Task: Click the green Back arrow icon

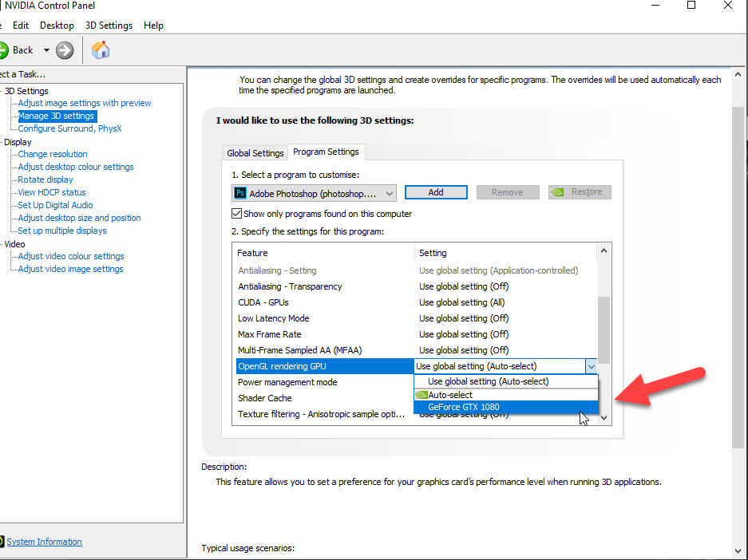Action: pos(3,50)
